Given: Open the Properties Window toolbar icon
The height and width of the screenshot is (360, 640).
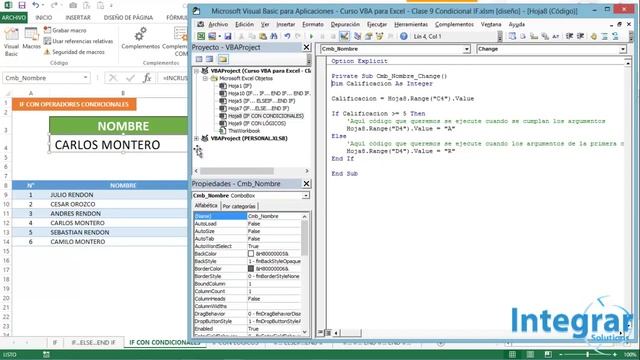Looking at the screenshot, I should point(369,36).
